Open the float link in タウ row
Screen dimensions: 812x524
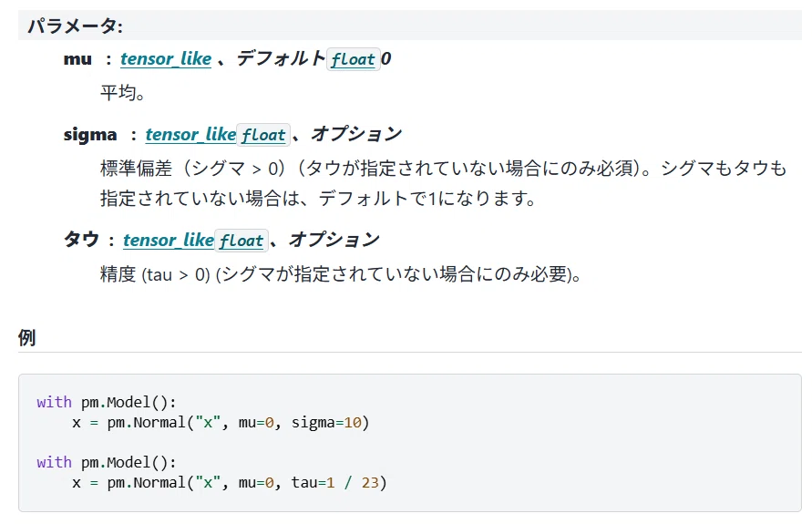point(242,241)
